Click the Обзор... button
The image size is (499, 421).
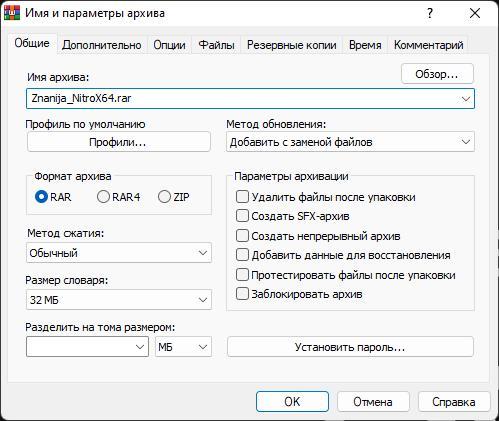point(437,74)
